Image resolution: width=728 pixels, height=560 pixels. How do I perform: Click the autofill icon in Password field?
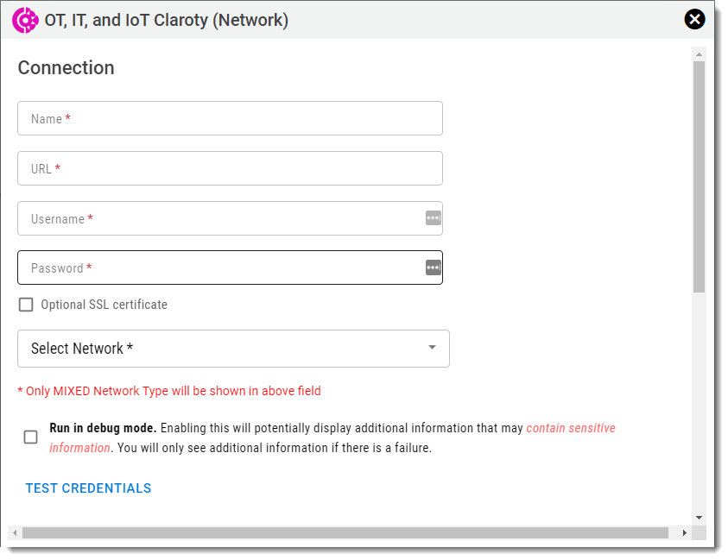(434, 267)
